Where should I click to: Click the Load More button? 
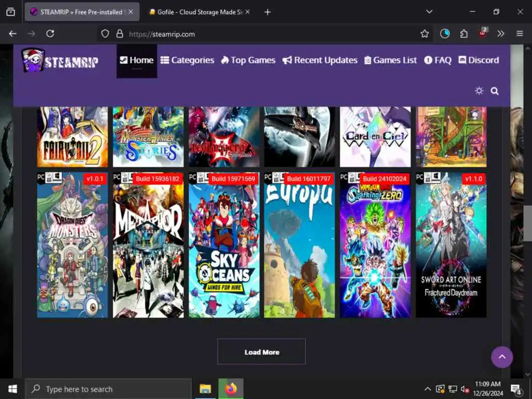pos(262,352)
